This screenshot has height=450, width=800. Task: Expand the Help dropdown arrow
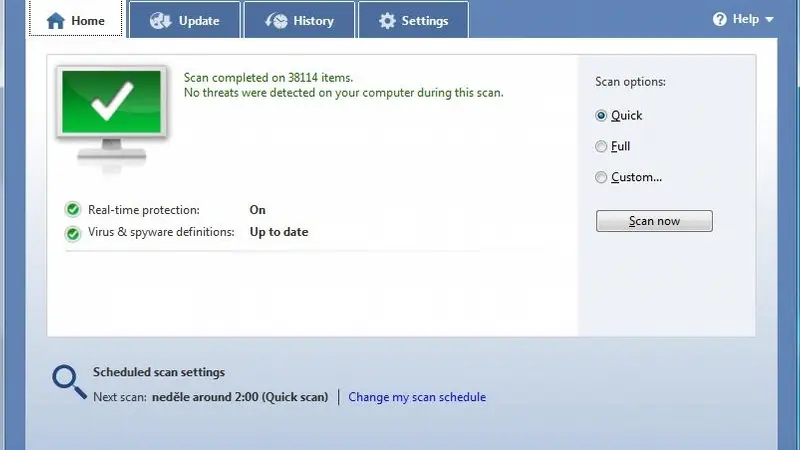tap(769, 20)
